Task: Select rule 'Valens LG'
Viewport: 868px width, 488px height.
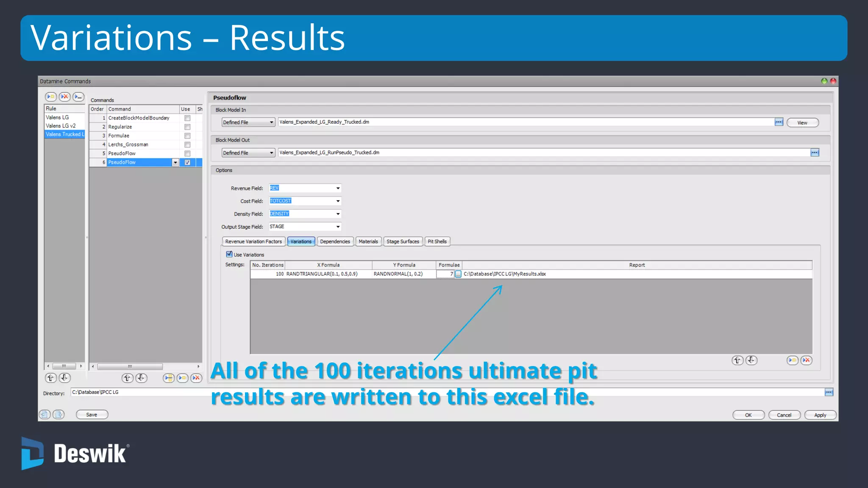Action: pyautogui.click(x=64, y=117)
